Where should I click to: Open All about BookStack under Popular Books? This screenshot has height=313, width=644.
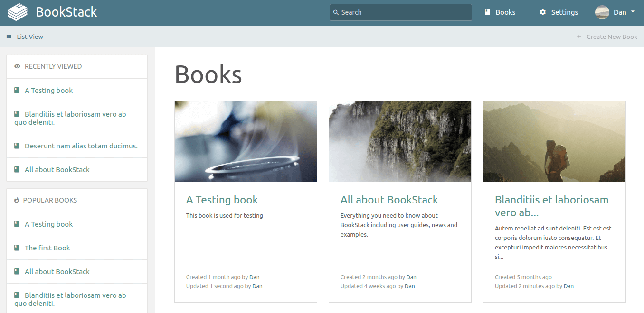[57, 272]
